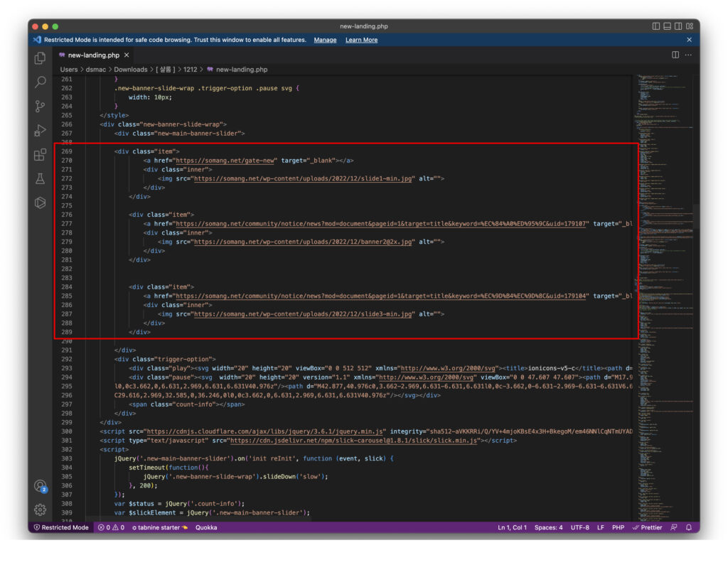Select the new-landing.php editor tab

pyautogui.click(x=93, y=55)
